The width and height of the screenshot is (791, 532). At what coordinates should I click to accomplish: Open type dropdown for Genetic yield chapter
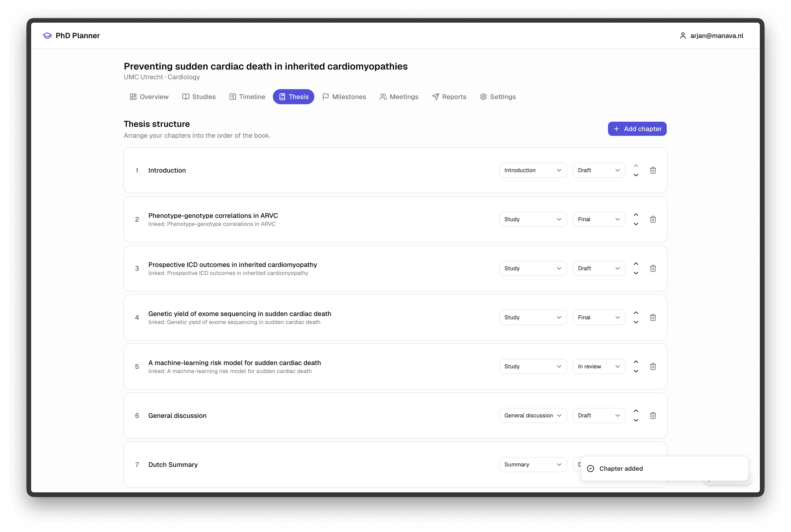[x=533, y=317]
